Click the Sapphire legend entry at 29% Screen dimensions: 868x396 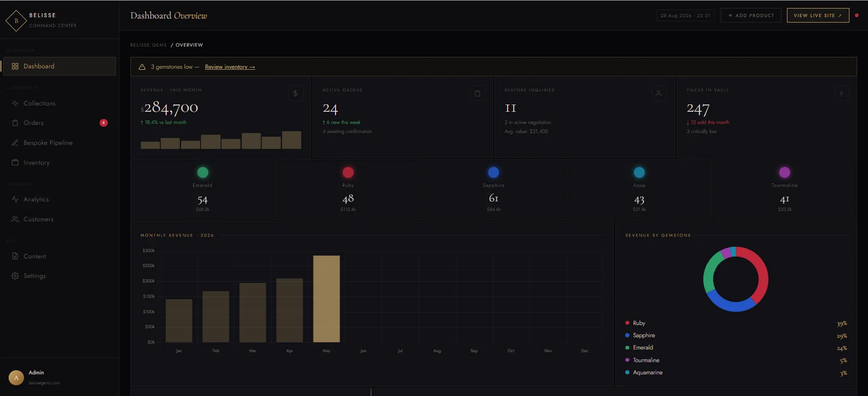(736, 335)
